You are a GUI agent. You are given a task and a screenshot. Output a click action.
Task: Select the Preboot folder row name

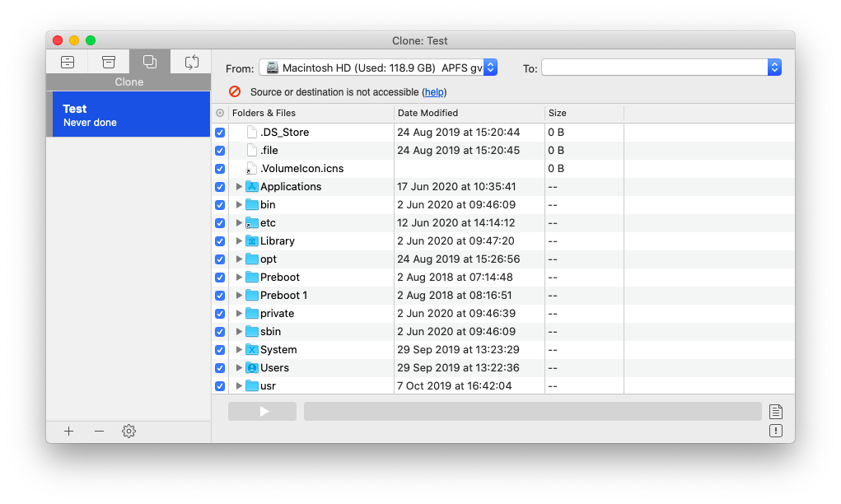(280, 278)
